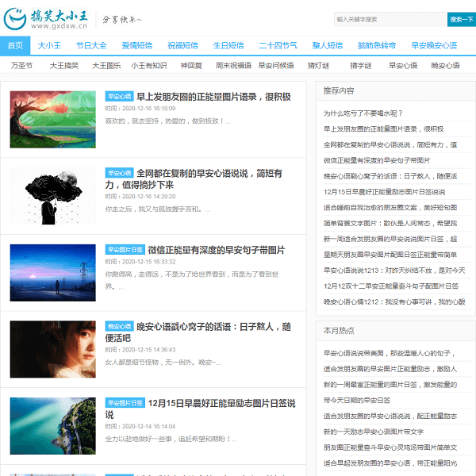Open the girl portrait article thumbnail

click(x=53, y=349)
